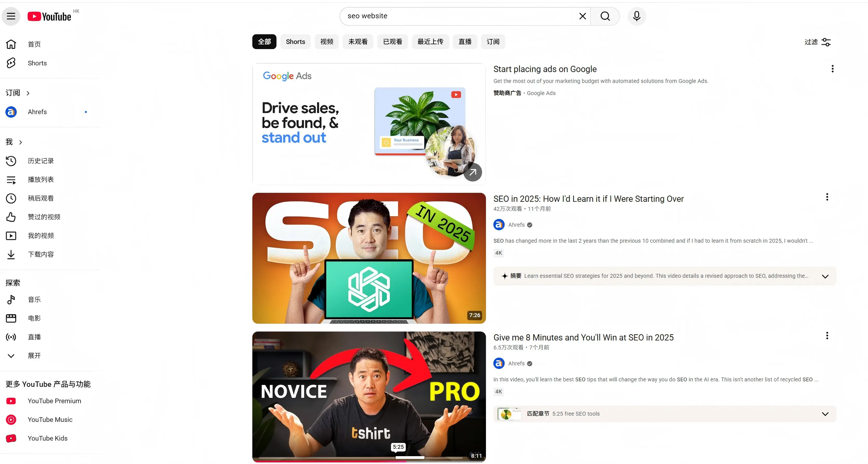868x464 pixels.
Task: Click the 4K badge under SEO in 2025
Action: point(498,253)
